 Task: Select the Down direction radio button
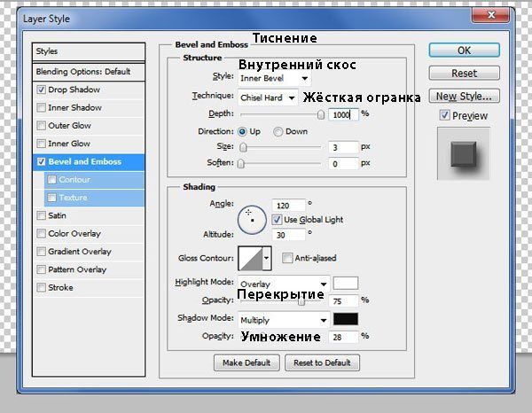[278, 131]
